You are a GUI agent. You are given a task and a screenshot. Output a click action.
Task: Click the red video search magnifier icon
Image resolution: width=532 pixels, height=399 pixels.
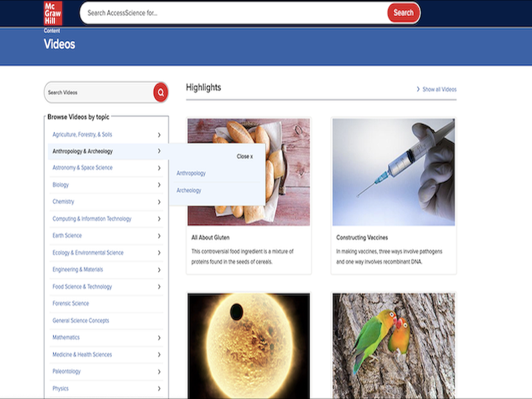point(160,93)
